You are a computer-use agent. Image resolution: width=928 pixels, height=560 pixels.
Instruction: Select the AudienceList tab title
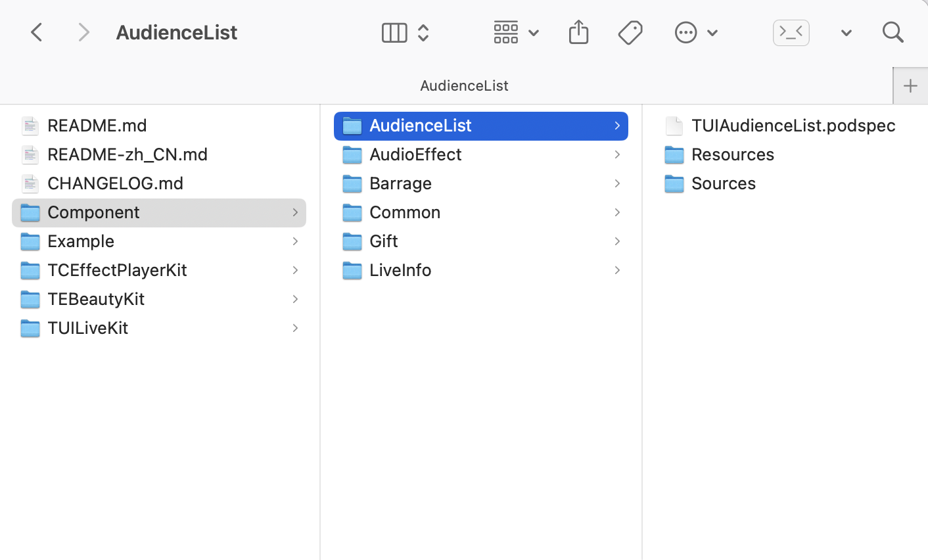(464, 85)
